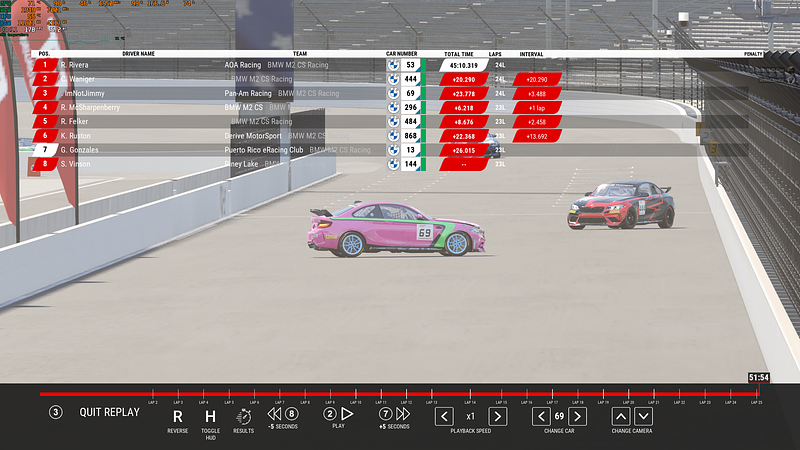Toggle the HUD with H button
Screen dimensions: 800x450
point(210,417)
